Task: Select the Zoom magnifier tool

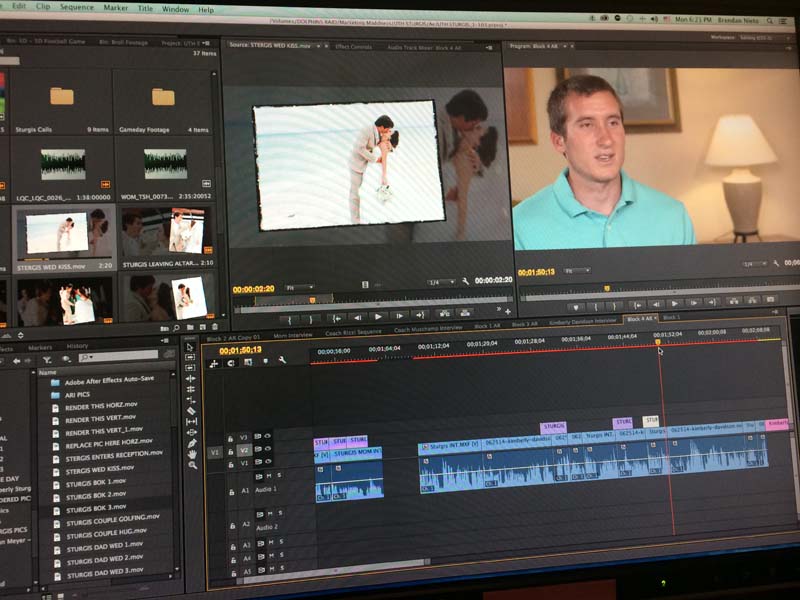Action: pos(192,465)
